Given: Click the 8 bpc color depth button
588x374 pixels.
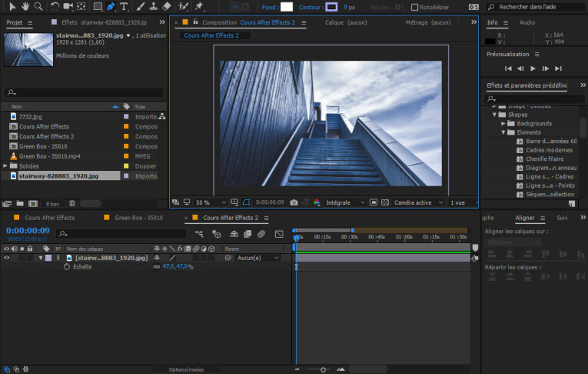Looking at the screenshot, I should pos(52,204).
